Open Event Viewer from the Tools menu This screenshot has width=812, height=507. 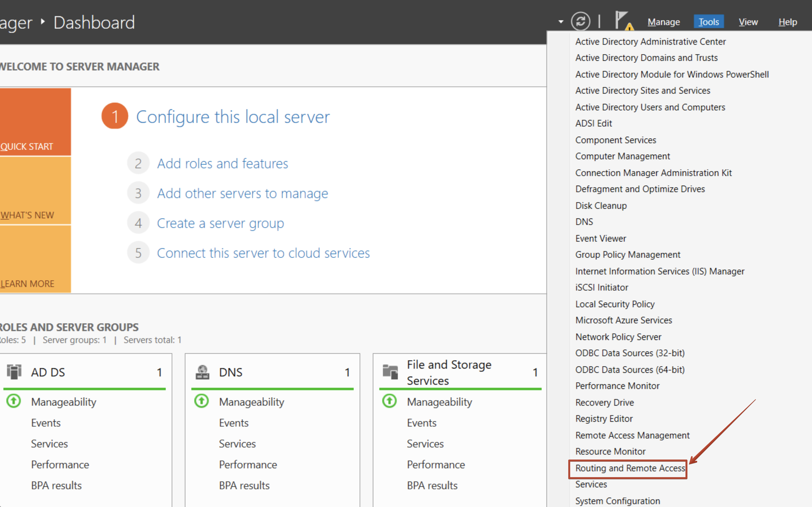click(x=601, y=238)
